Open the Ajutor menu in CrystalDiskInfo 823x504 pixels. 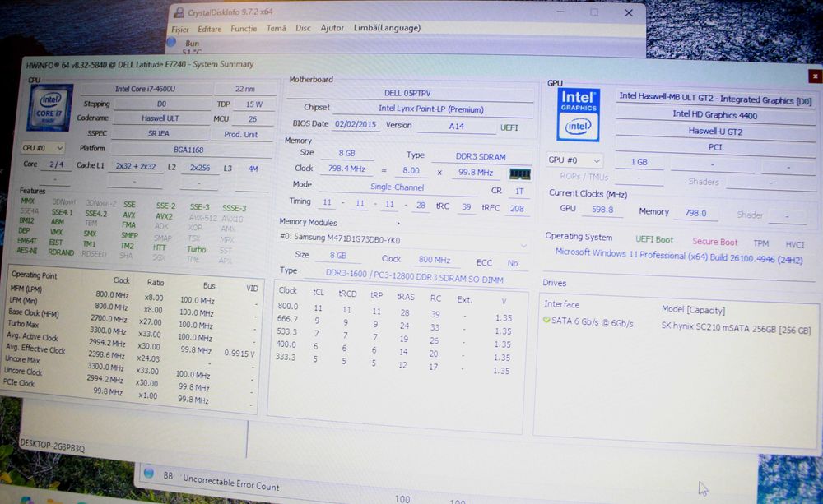[332, 28]
